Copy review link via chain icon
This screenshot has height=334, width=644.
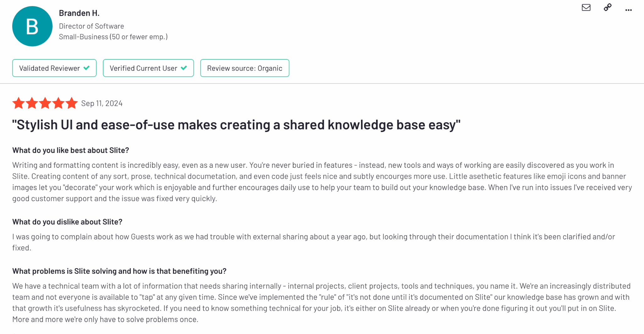(608, 8)
